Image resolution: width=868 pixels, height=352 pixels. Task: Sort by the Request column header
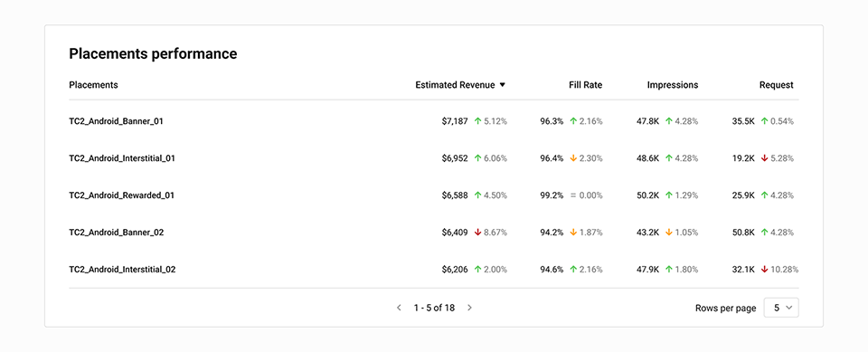(776, 85)
